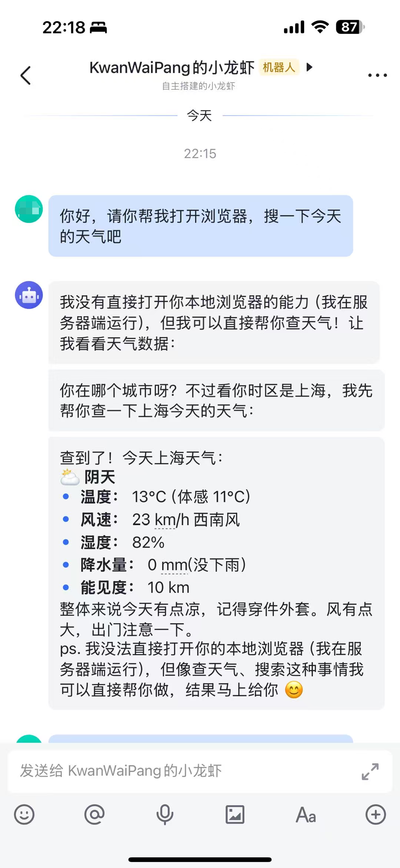This screenshot has height=868, width=400.
Task: Open the KwanWaiPang的小龙虾 chat title
Action: click(x=172, y=68)
